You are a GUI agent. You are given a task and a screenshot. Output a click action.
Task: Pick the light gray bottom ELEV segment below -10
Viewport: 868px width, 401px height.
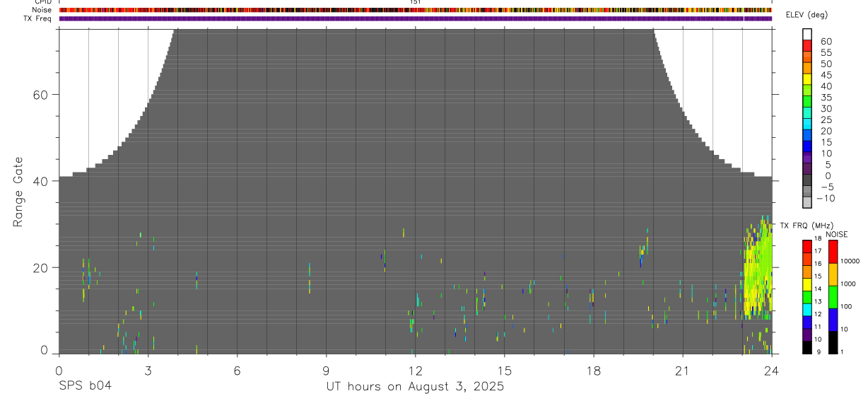[x=807, y=203]
